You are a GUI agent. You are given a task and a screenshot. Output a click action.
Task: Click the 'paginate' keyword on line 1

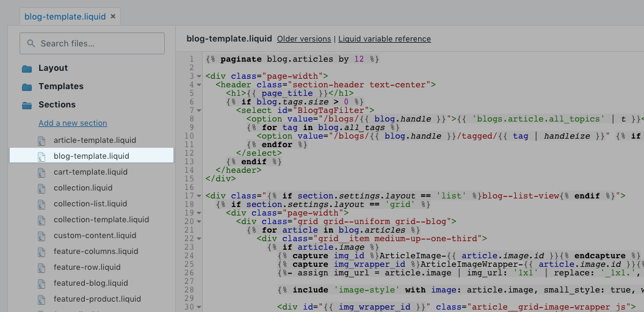pos(241,59)
